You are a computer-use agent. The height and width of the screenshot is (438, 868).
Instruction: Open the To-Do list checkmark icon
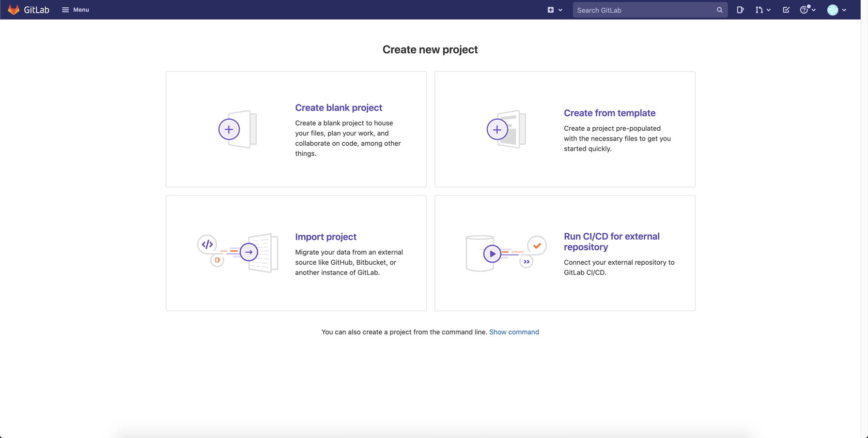[786, 10]
